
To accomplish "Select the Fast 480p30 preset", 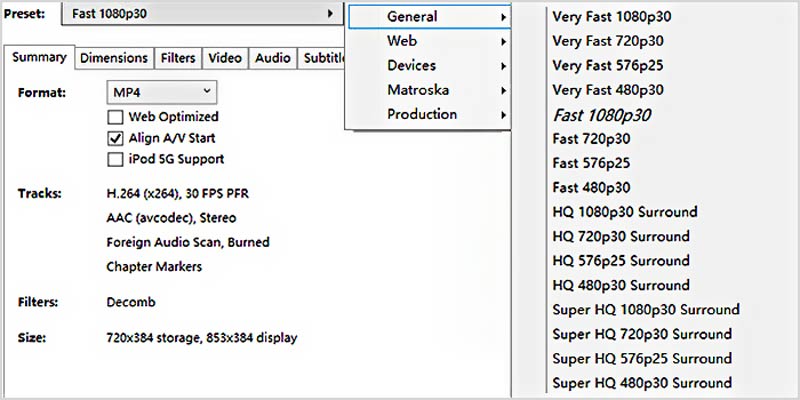I will pos(591,188).
